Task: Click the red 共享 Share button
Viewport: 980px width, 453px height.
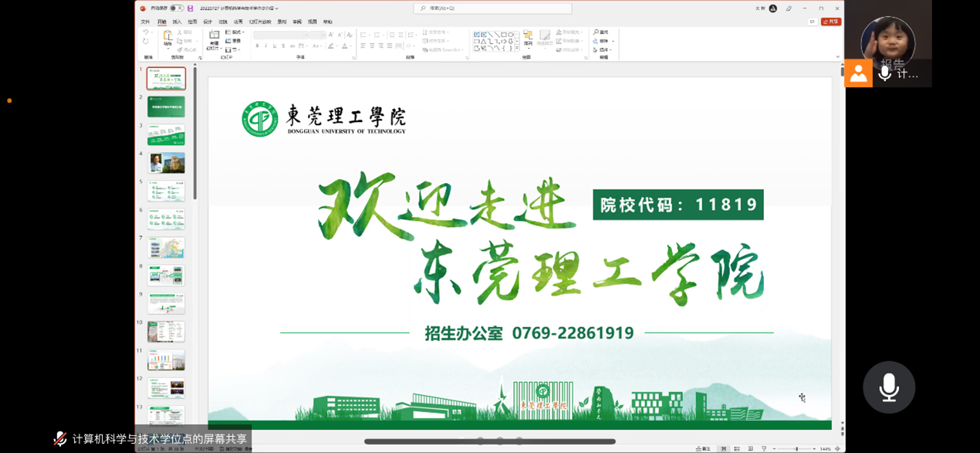Action: 831,22
